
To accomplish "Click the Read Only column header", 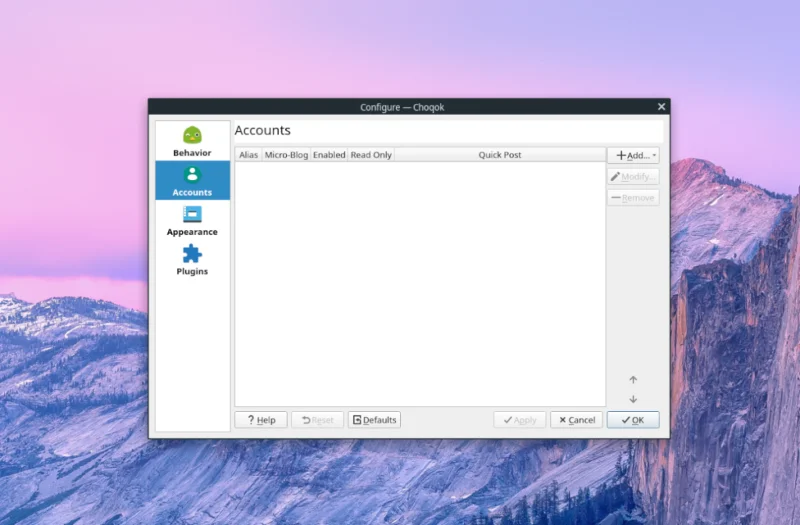I will tap(371, 155).
